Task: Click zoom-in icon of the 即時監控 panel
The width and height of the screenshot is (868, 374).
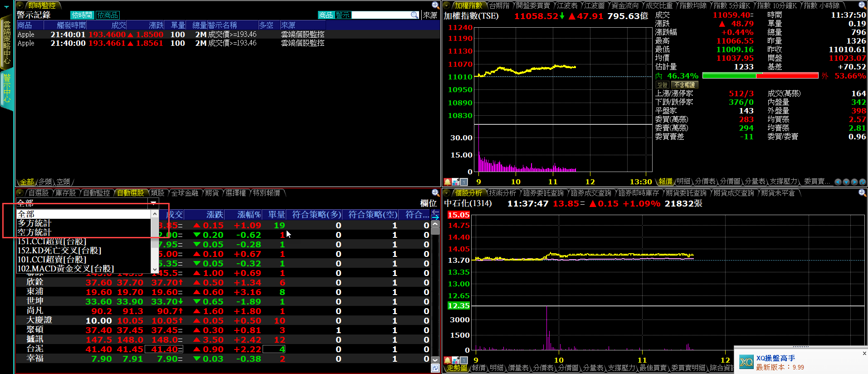Action: [435, 5]
